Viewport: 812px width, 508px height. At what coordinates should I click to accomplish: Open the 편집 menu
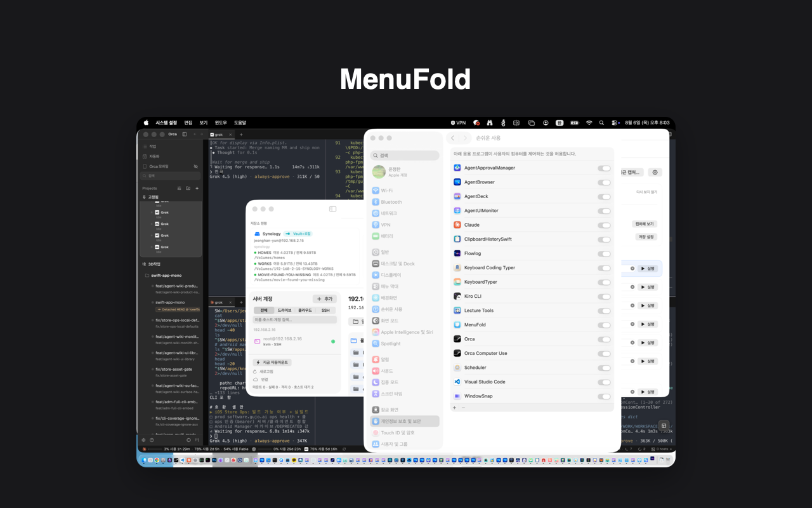188,123
